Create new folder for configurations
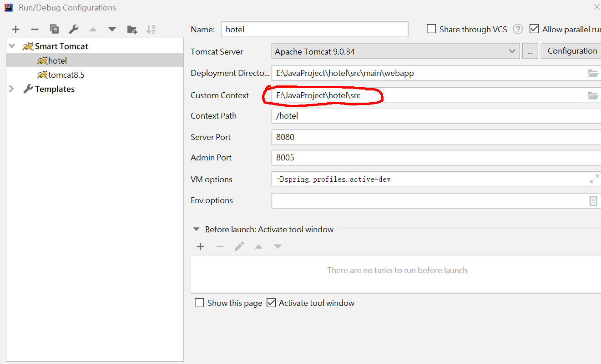 click(132, 30)
